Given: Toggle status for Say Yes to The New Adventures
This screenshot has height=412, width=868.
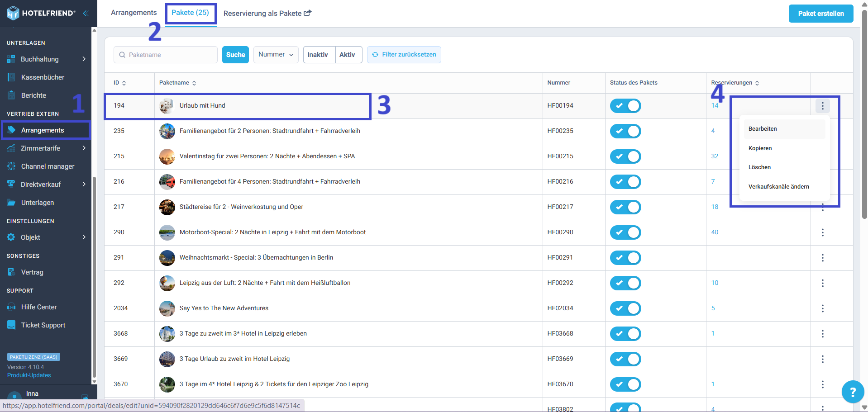Looking at the screenshot, I should [x=625, y=308].
